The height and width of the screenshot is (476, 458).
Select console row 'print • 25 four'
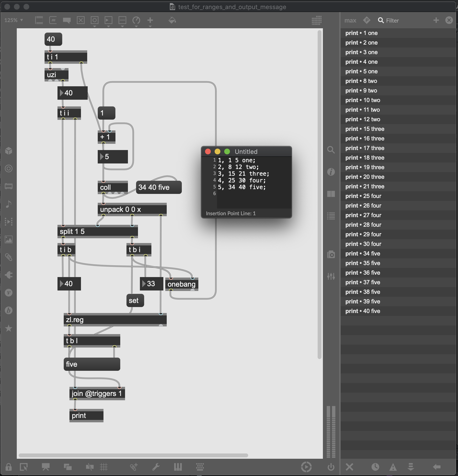pos(398,196)
